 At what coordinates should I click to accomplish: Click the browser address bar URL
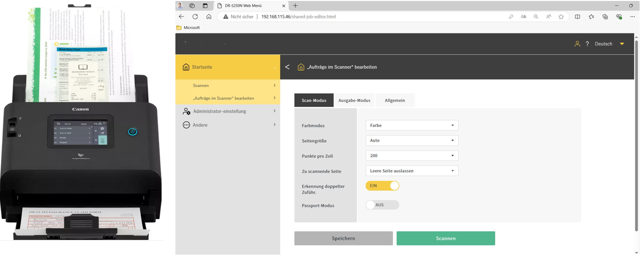click(298, 16)
